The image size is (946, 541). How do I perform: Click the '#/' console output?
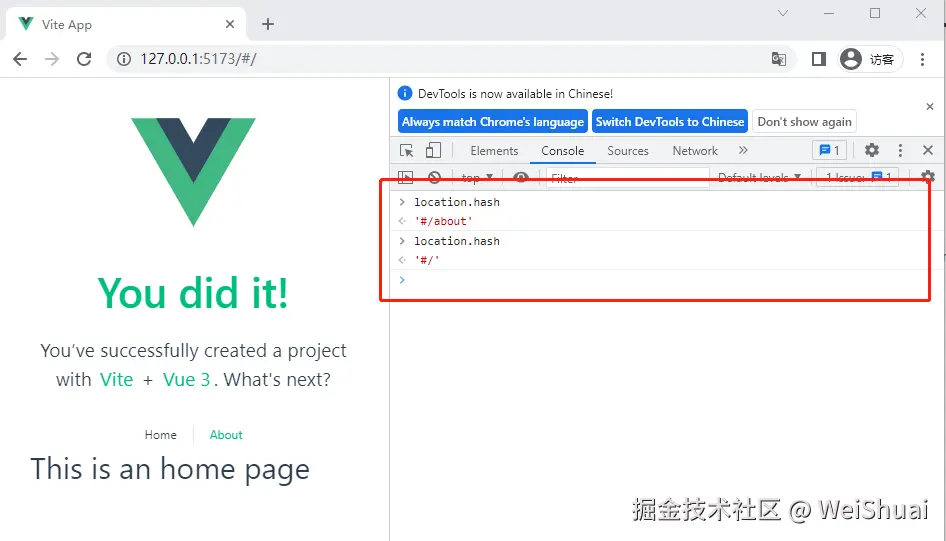click(427, 260)
